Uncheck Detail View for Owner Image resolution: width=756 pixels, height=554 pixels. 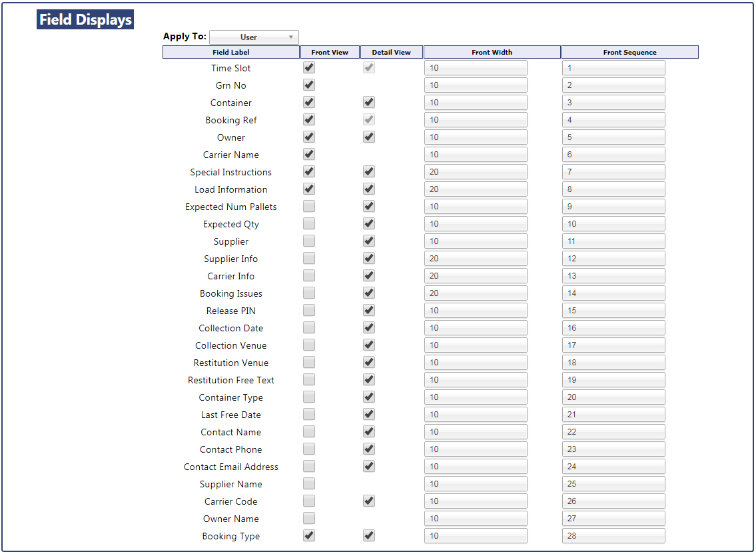point(369,137)
